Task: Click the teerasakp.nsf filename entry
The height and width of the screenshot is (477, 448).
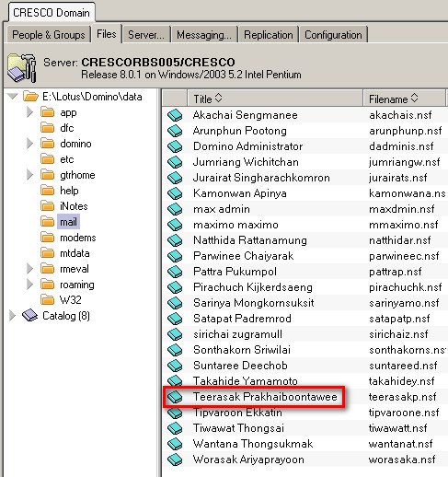Action: [402, 397]
